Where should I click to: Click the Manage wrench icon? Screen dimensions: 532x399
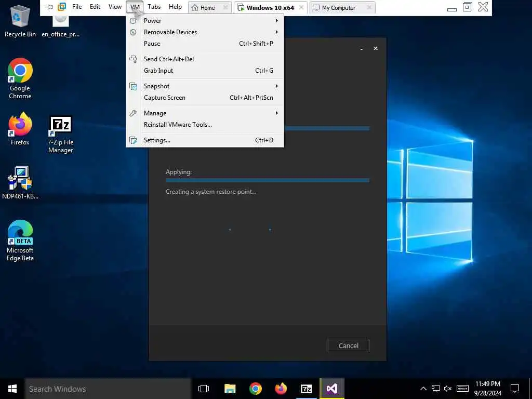coord(133,113)
